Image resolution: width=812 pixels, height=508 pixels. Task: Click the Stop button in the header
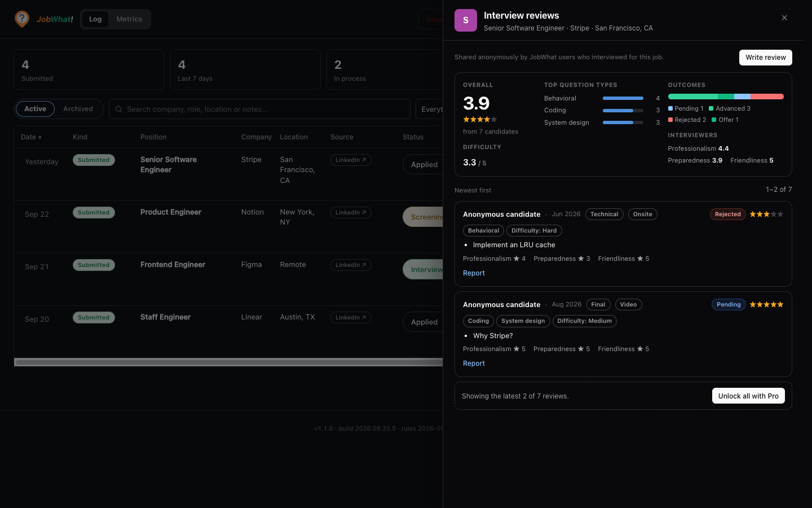431,19
